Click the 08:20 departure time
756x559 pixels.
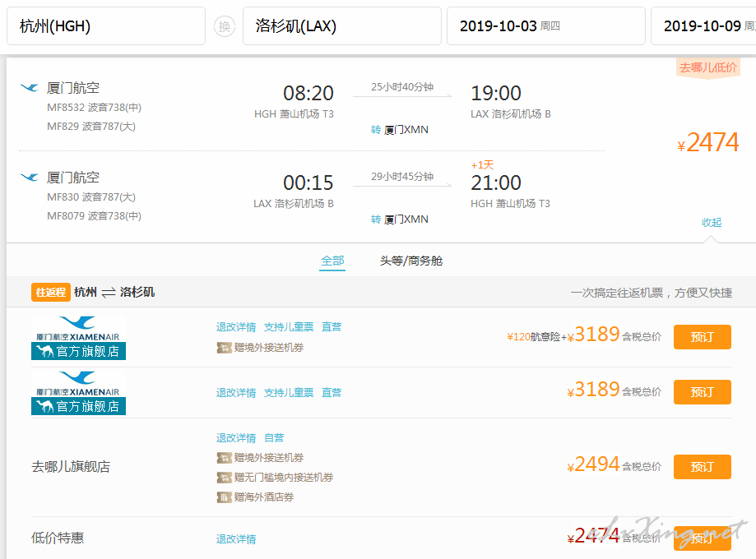(x=308, y=93)
